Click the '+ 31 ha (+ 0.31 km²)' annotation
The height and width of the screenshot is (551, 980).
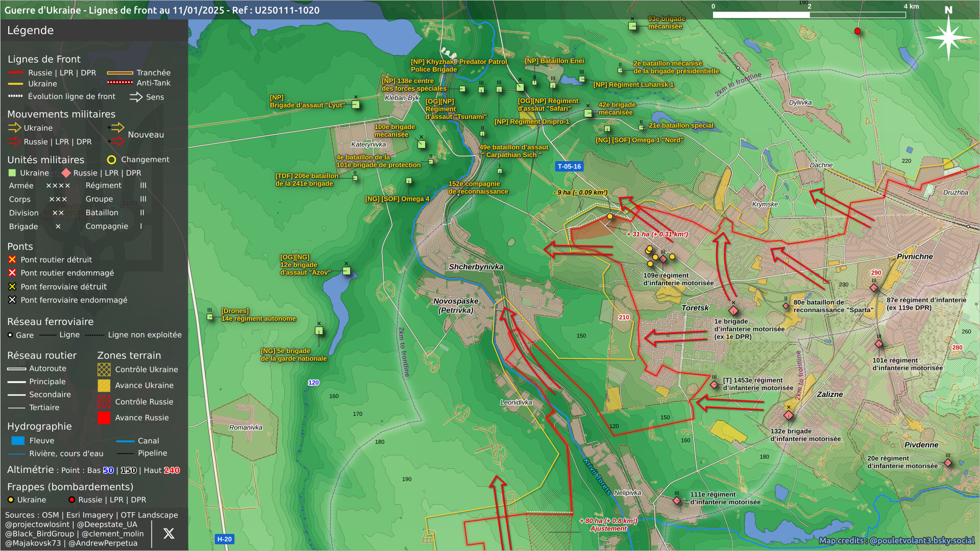(657, 235)
